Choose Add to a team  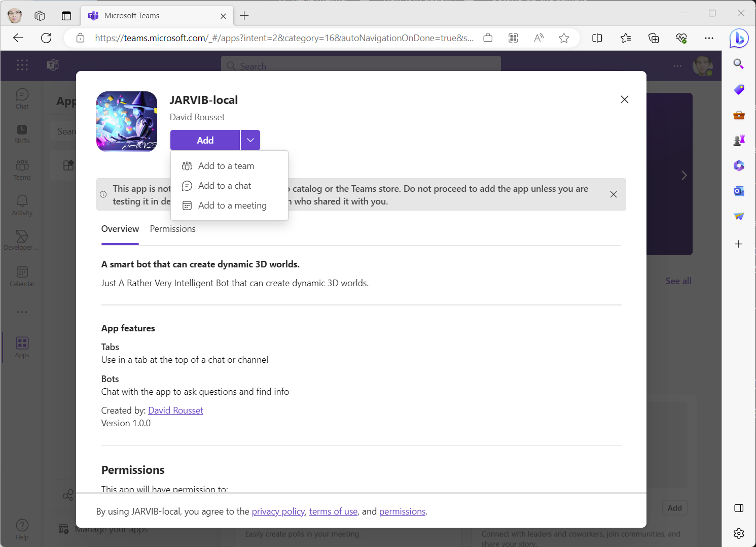coord(229,166)
